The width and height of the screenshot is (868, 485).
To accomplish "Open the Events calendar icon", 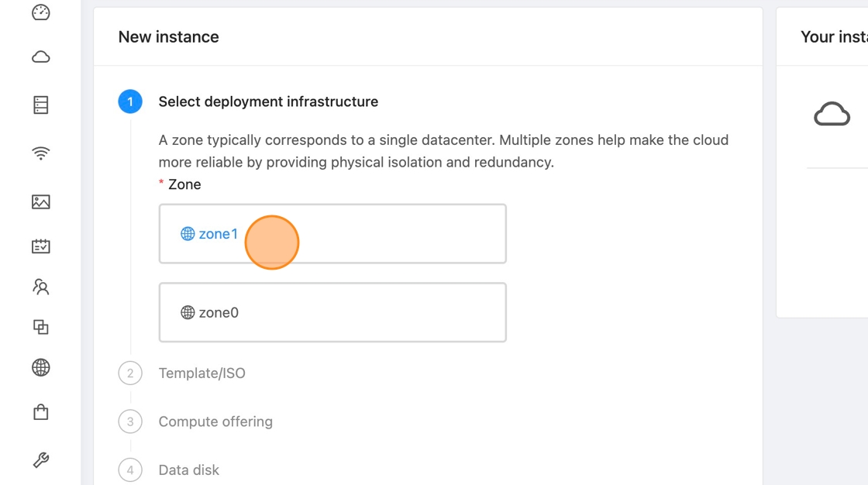I will coord(41,246).
